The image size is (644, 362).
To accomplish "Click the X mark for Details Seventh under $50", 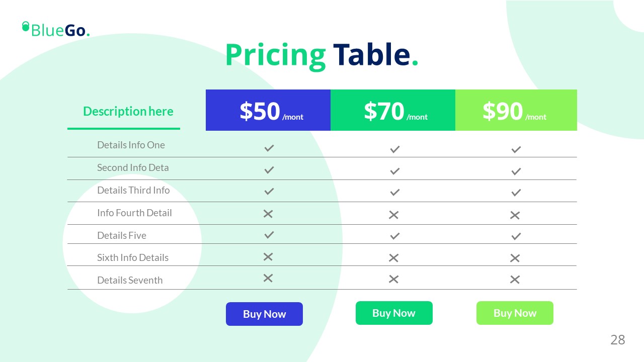I will 268,278.
